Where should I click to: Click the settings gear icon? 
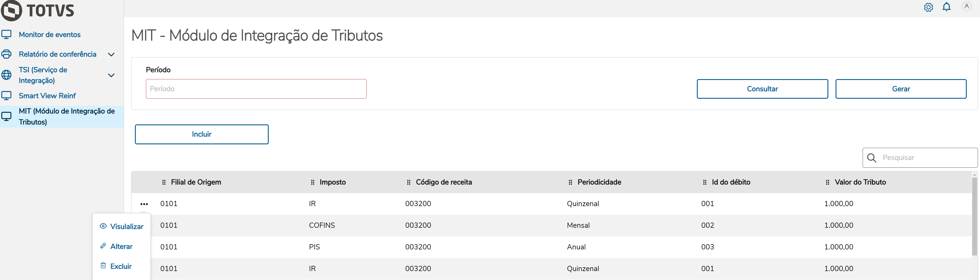coord(928,7)
